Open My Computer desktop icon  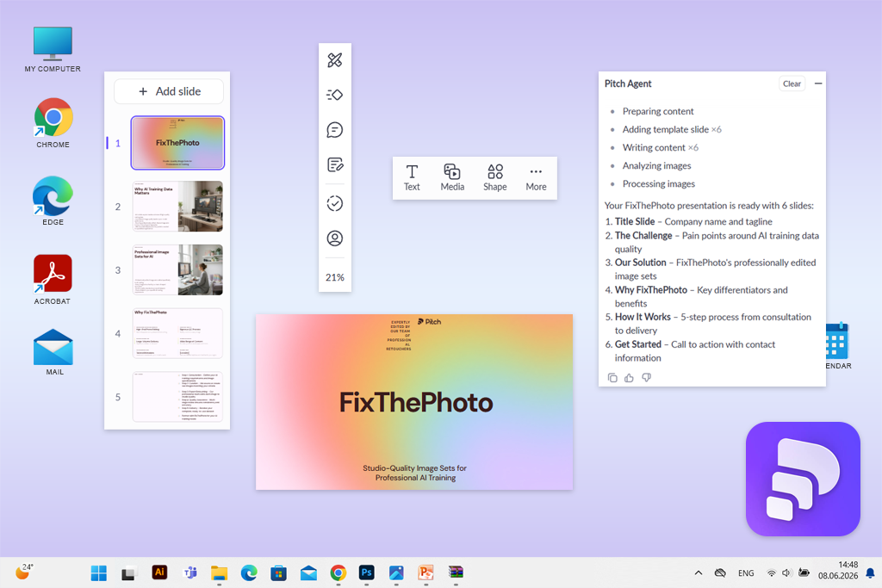(53, 49)
